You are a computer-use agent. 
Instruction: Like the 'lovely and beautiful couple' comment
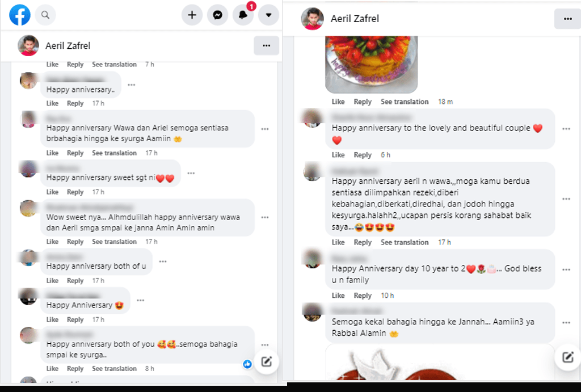pos(338,155)
